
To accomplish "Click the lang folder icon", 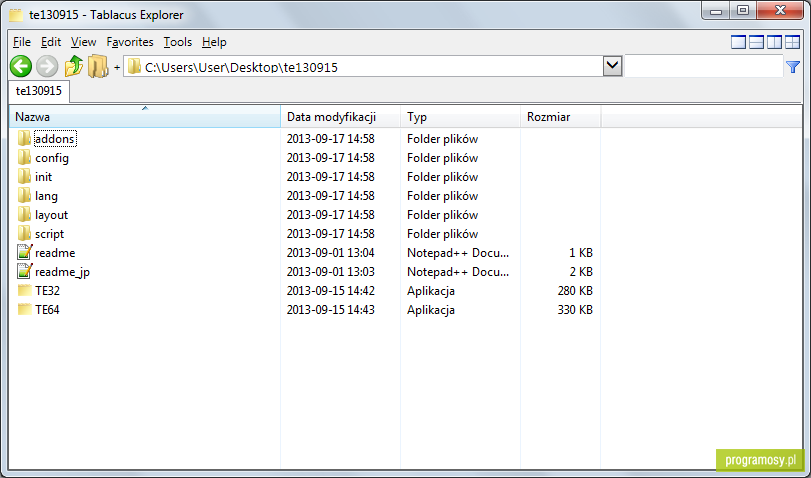I will click(x=24, y=196).
